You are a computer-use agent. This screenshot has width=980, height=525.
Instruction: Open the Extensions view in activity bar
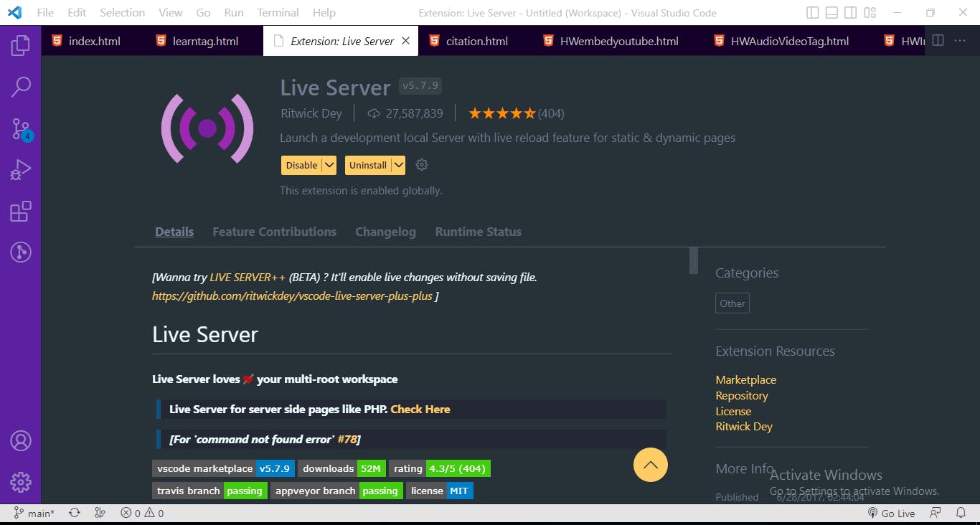click(x=20, y=212)
